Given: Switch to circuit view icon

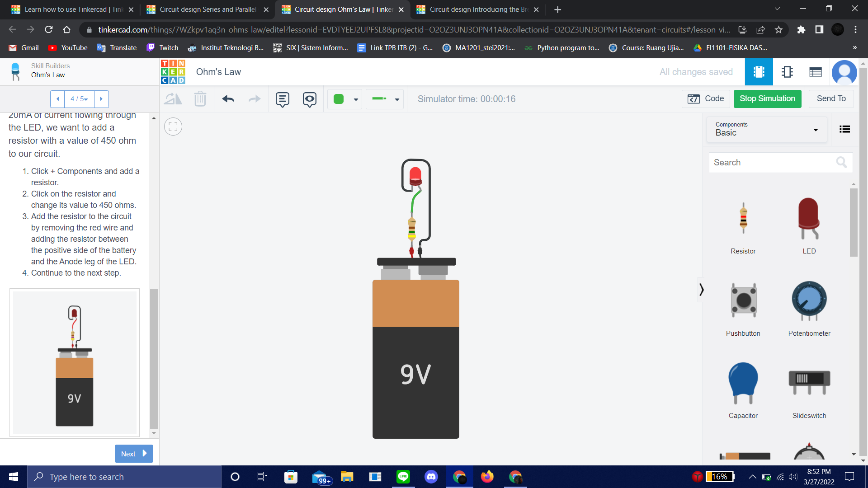Looking at the screenshot, I should click(x=759, y=72).
